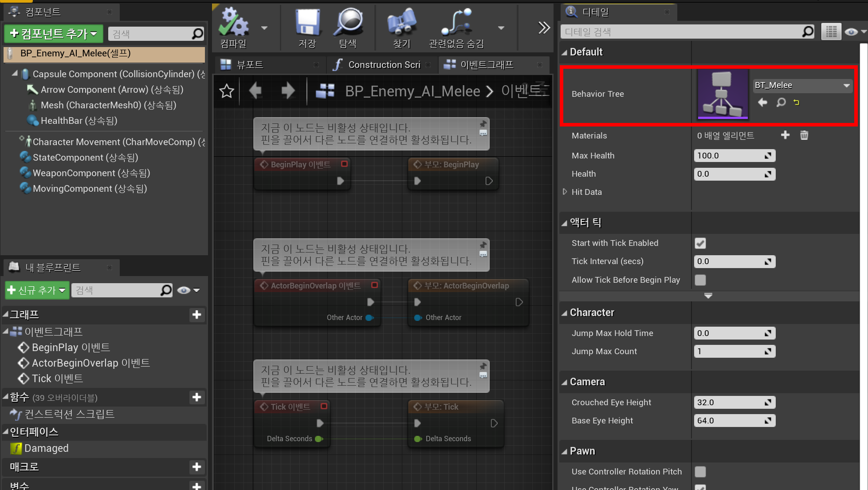This screenshot has width=868, height=490.
Task: Click the Save (저장) floppy disk icon
Action: point(307,22)
